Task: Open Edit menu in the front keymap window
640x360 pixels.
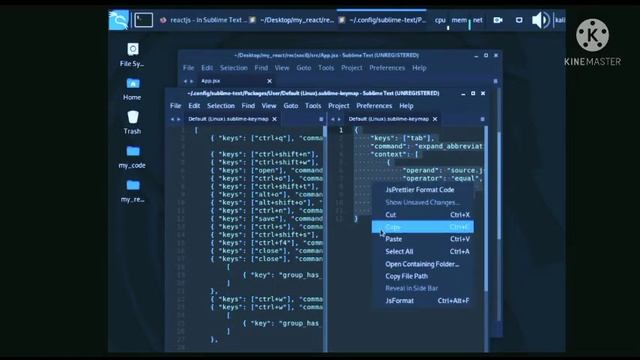Action: pos(194,106)
